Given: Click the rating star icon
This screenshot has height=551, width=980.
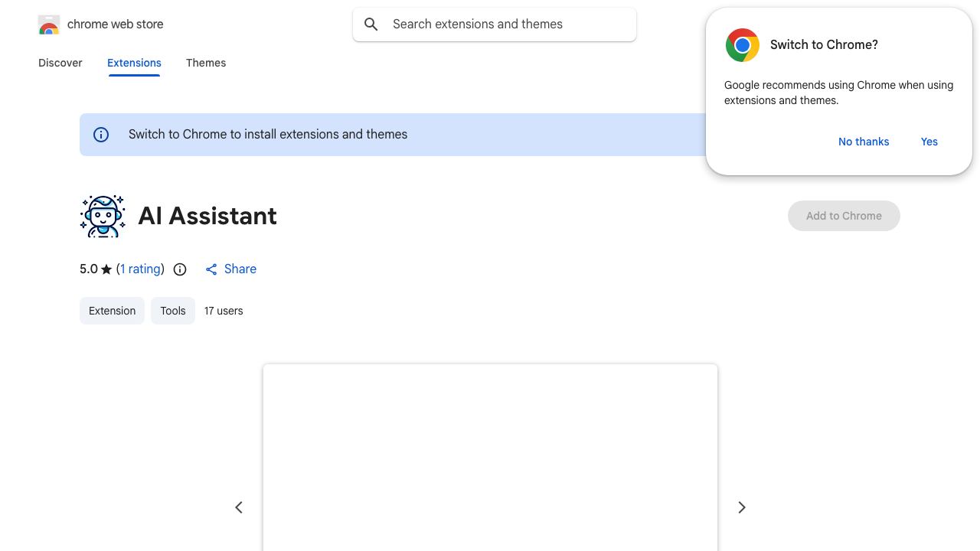Looking at the screenshot, I should (106, 269).
